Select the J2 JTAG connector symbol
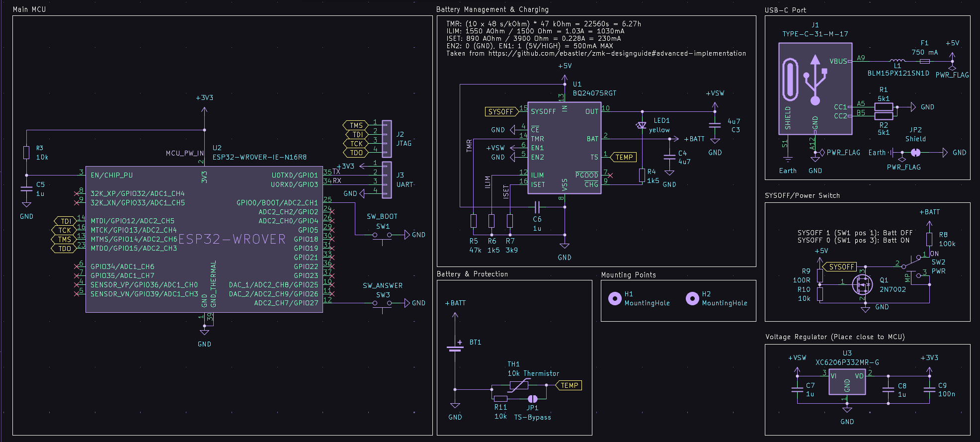The image size is (980, 442). pyautogui.click(x=387, y=139)
